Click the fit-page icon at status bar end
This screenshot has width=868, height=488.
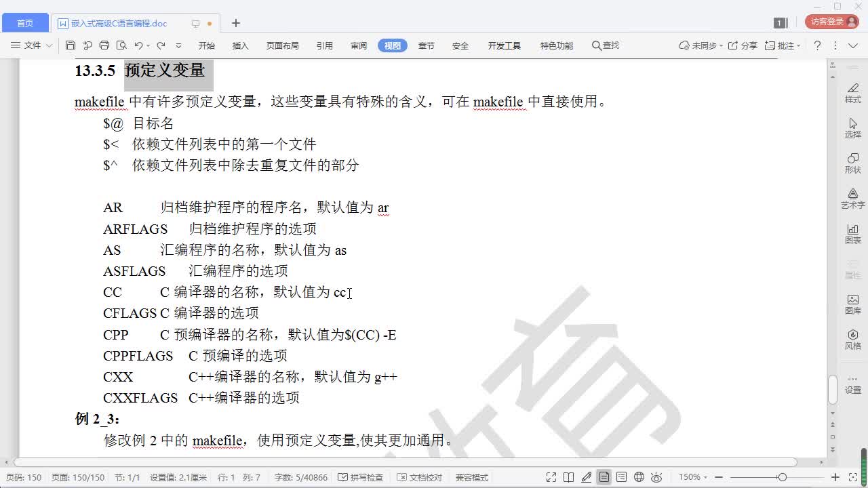point(853,477)
